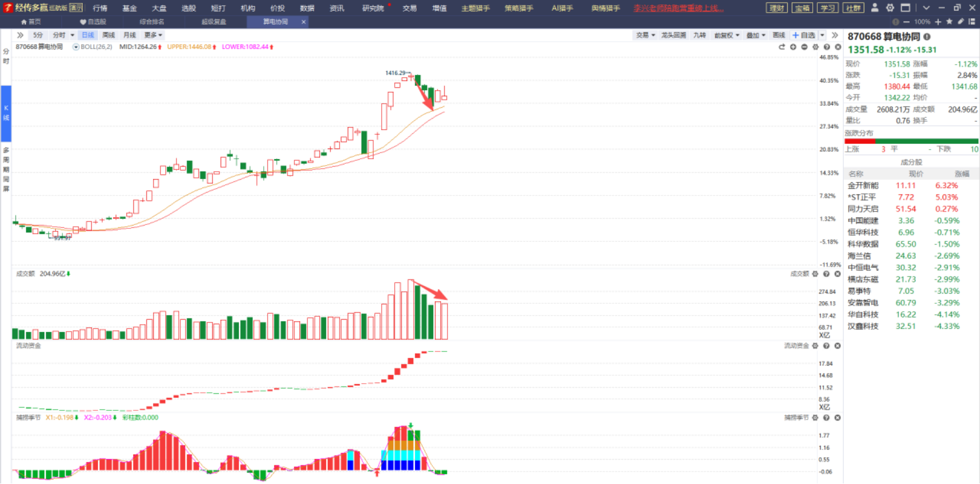The width and height of the screenshot is (980, 484).
Task: Switch chart to 周线 period
Action: [108, 35]
